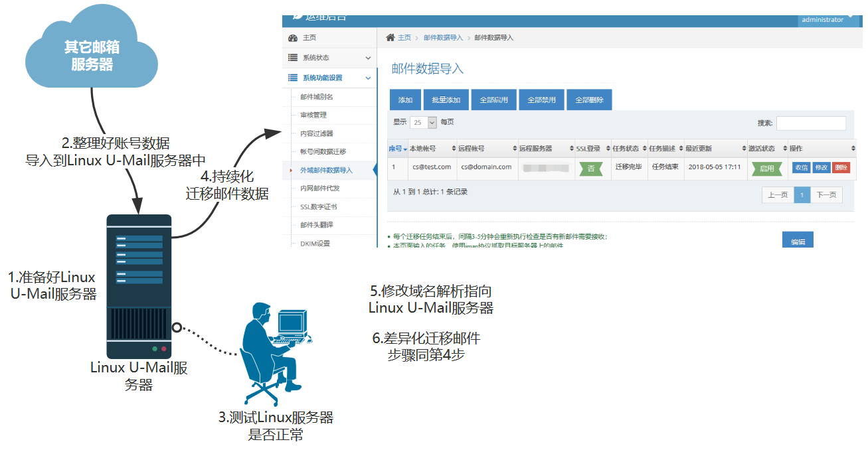Open the 显示 25 rows-per-page dropdown
868x450 pixels.
[423, 123]
